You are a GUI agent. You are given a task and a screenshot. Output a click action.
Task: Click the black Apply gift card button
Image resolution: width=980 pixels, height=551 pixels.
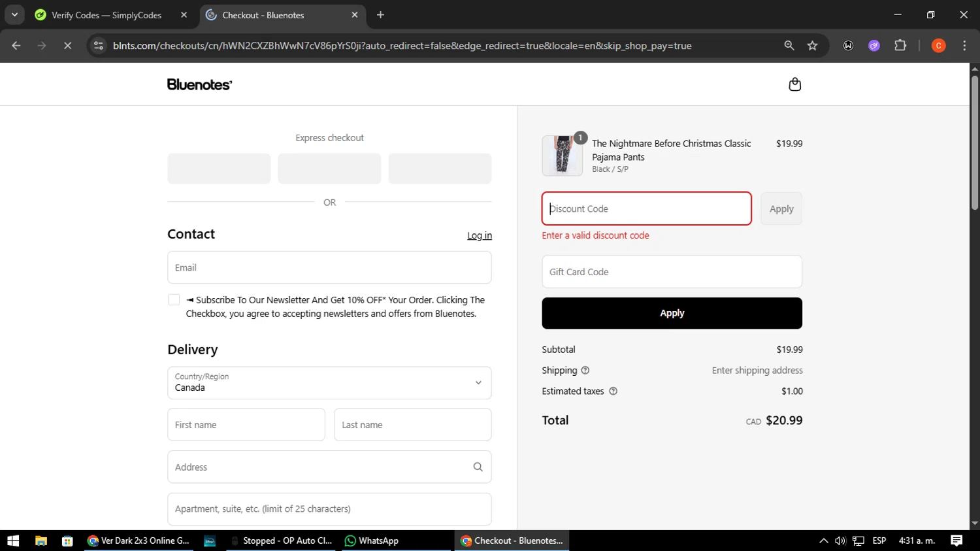(x=672, y=313)
